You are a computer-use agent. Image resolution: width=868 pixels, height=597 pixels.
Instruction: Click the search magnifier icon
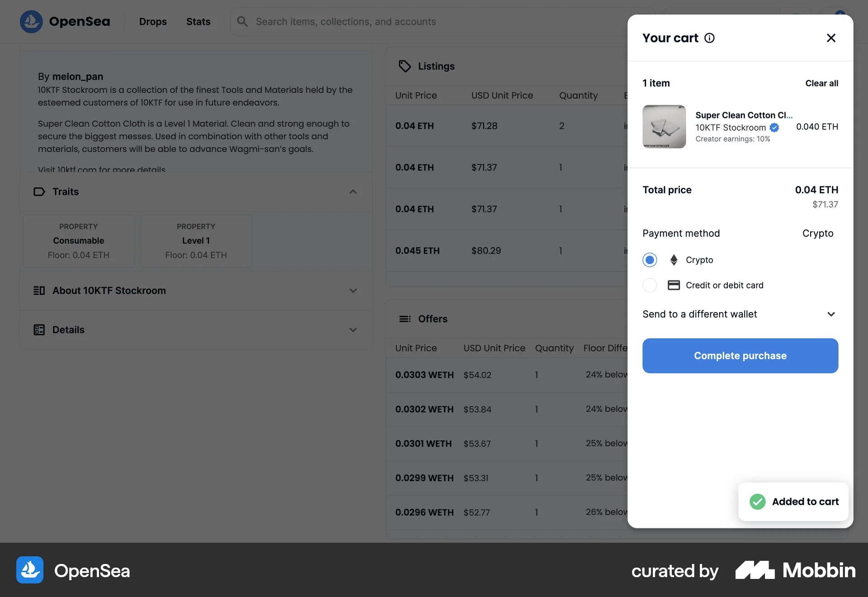242,21
